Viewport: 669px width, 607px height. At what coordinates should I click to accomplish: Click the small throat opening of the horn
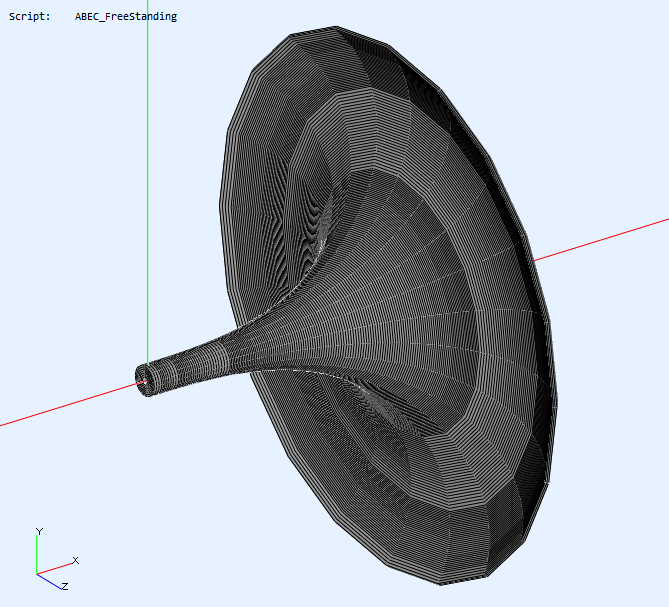(x=142, y=380)
